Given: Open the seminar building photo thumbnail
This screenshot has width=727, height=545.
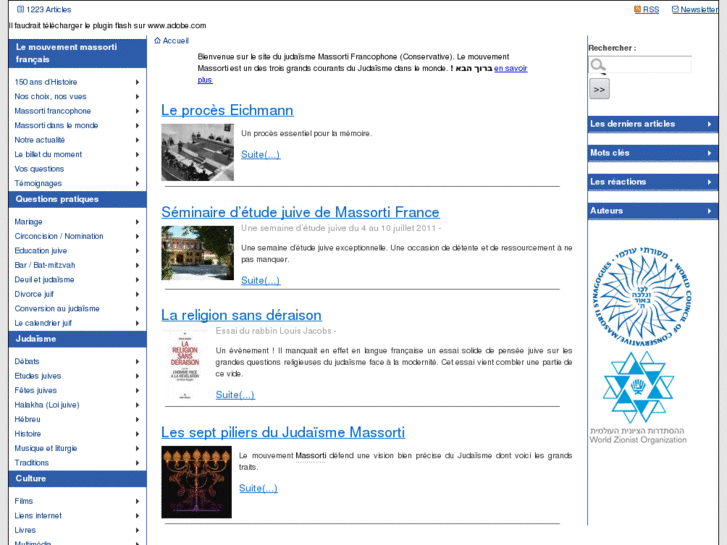Looking at the screenshot, I should [x=198, y=253].
